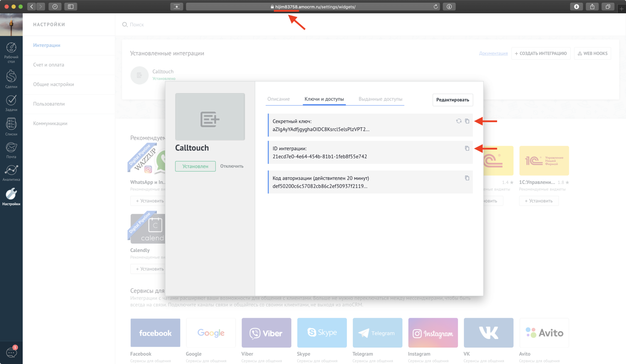Screen dimensions: 626x364
Task: Switch to the Описание tab
Action: click(x=278, y=99)
